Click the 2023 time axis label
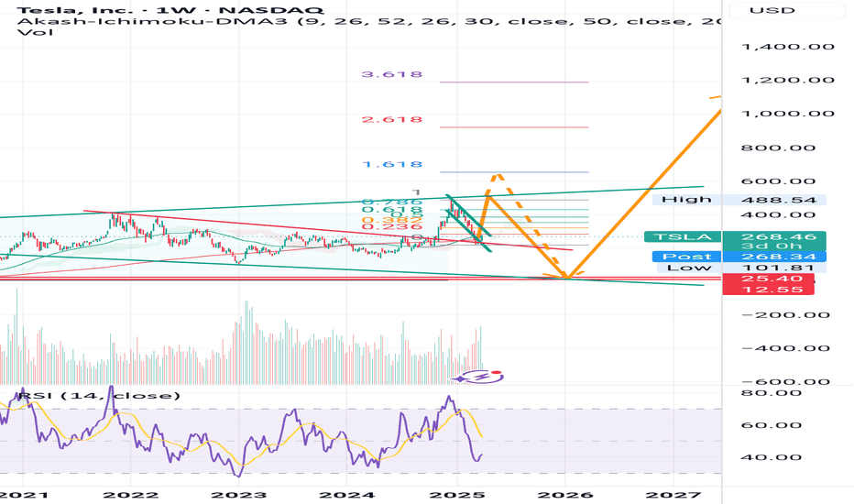 tap(239, 495)
